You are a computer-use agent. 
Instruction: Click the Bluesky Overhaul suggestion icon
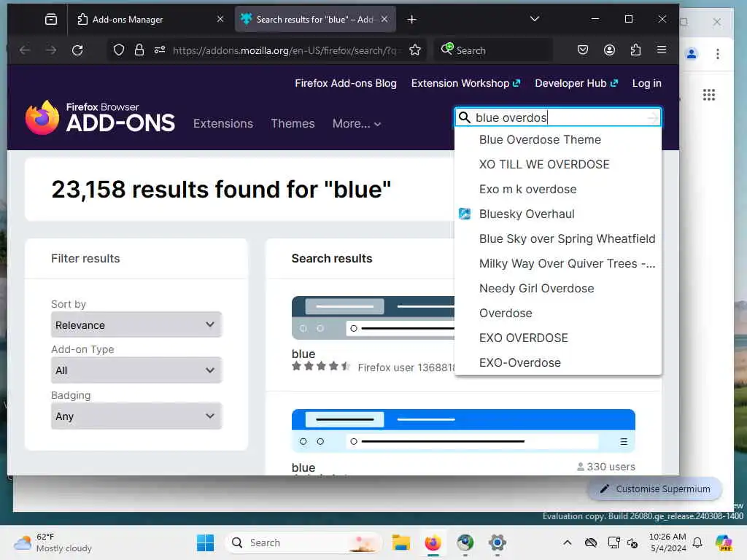click(465, 214)
